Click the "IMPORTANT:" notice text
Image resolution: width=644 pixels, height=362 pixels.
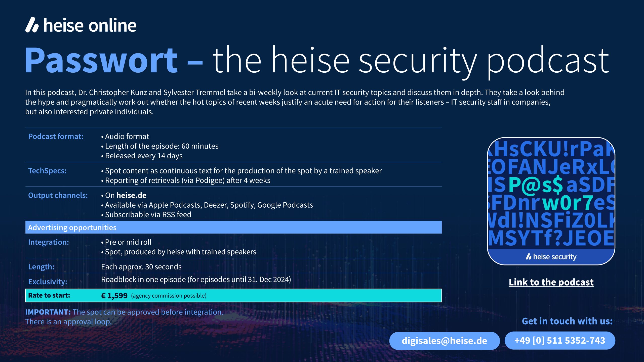point(48,312)
